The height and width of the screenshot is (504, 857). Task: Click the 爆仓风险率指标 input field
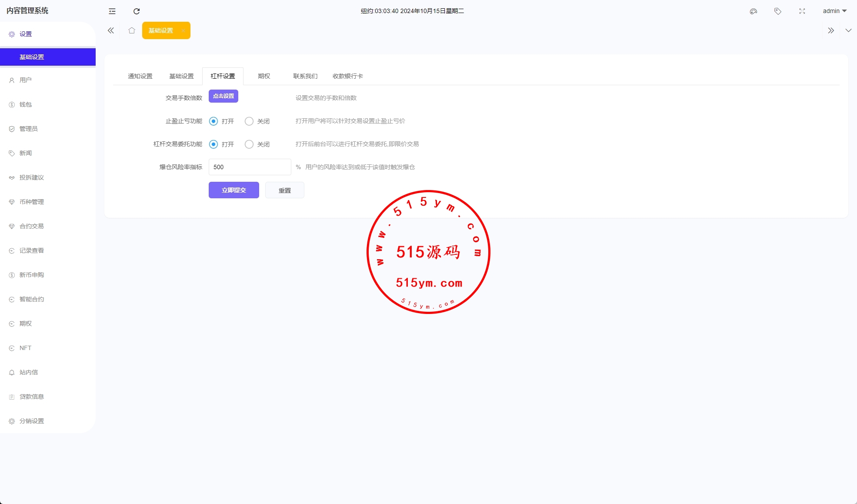[250, 167]
